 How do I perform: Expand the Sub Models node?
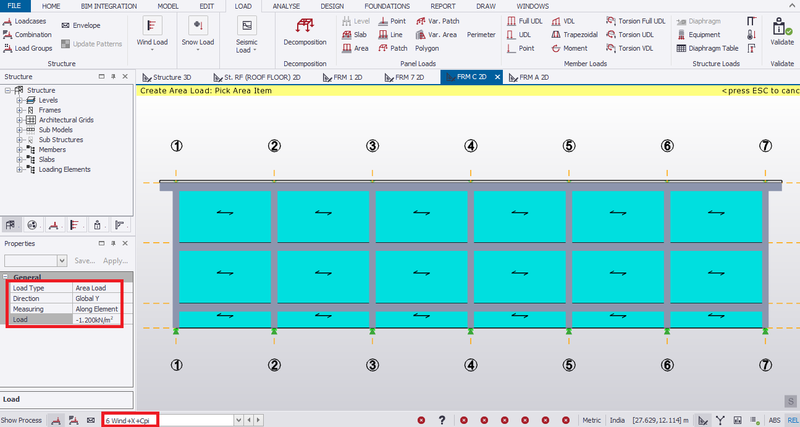pyautogui.click(x=19, y=130)
